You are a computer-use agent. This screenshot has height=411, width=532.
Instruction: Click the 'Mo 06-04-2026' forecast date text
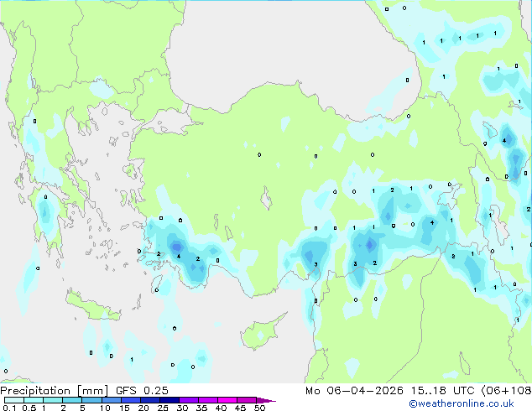[354, 391]
